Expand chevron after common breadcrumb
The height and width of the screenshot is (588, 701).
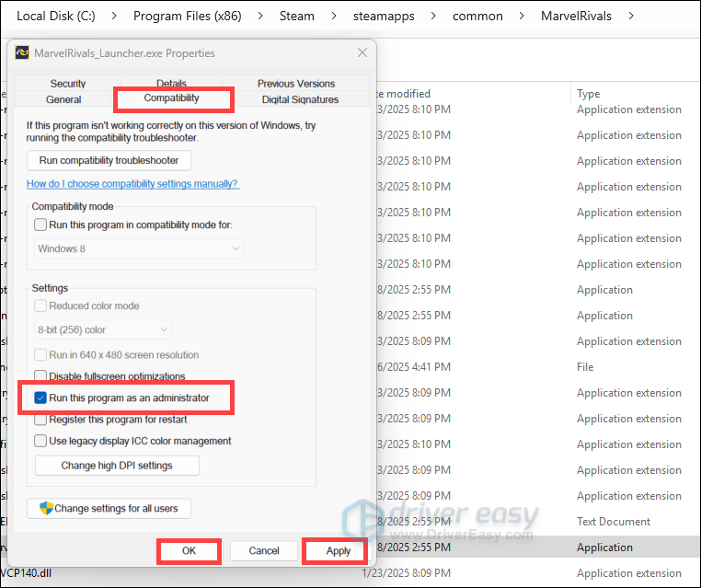tap(522, 16)
